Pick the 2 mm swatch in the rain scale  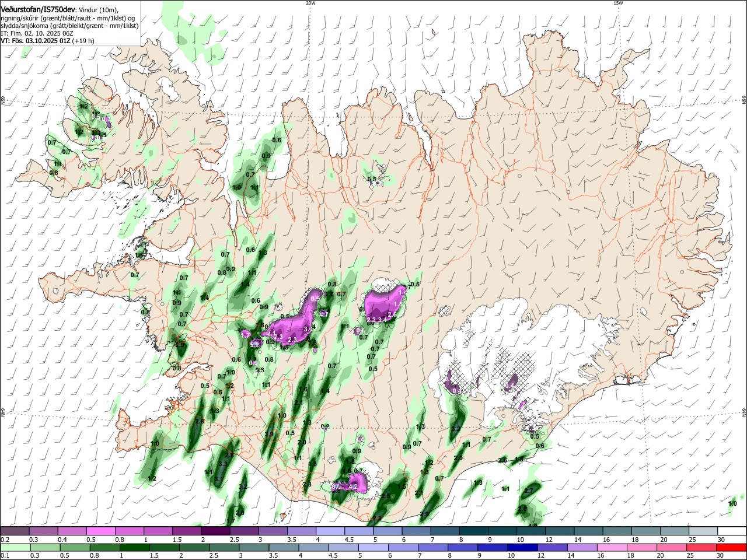click(194, 547)
